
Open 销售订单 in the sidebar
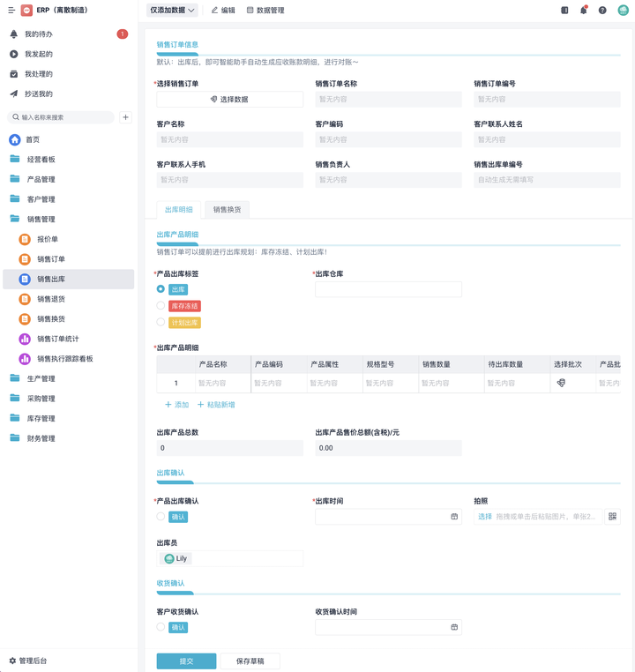point(51,259)
